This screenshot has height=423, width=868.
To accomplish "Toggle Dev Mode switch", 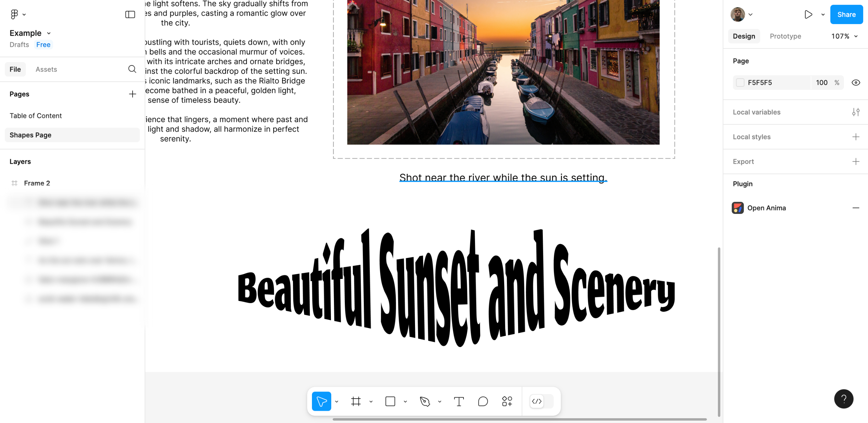I will coord(541,401).
